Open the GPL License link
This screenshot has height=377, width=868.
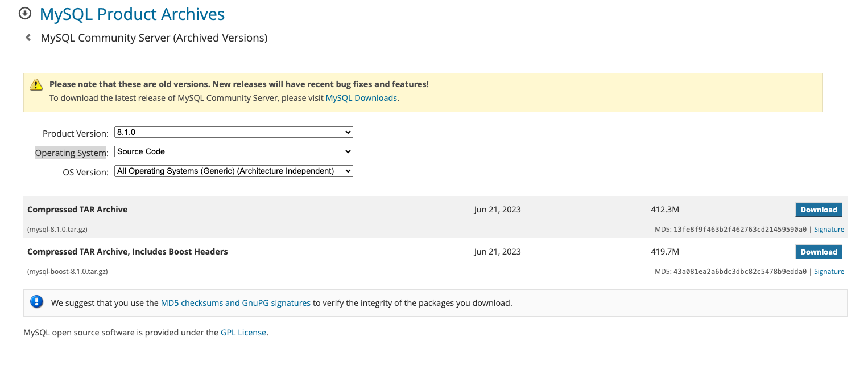243,333
